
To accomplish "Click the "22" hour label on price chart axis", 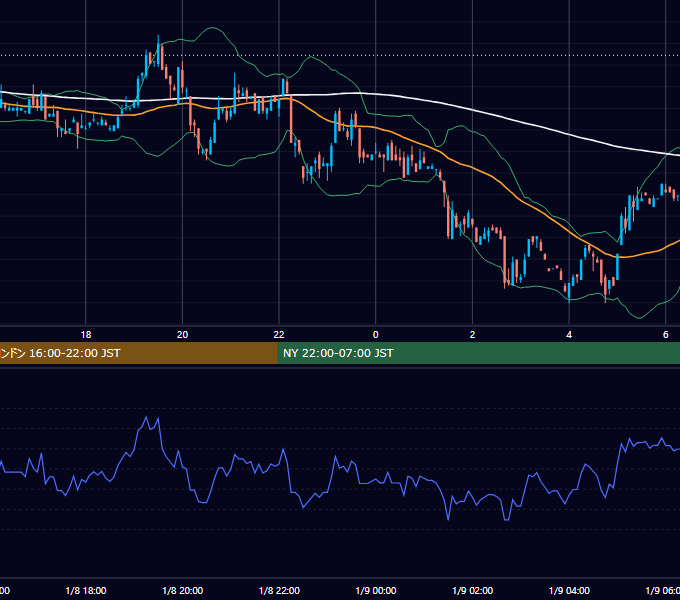I will point(279,335).
